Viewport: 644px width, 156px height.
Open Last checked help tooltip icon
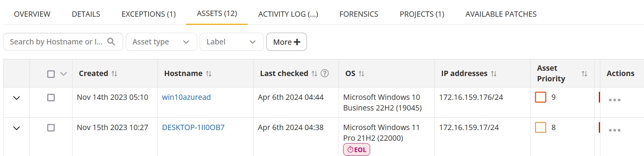[x=325, y=73]
